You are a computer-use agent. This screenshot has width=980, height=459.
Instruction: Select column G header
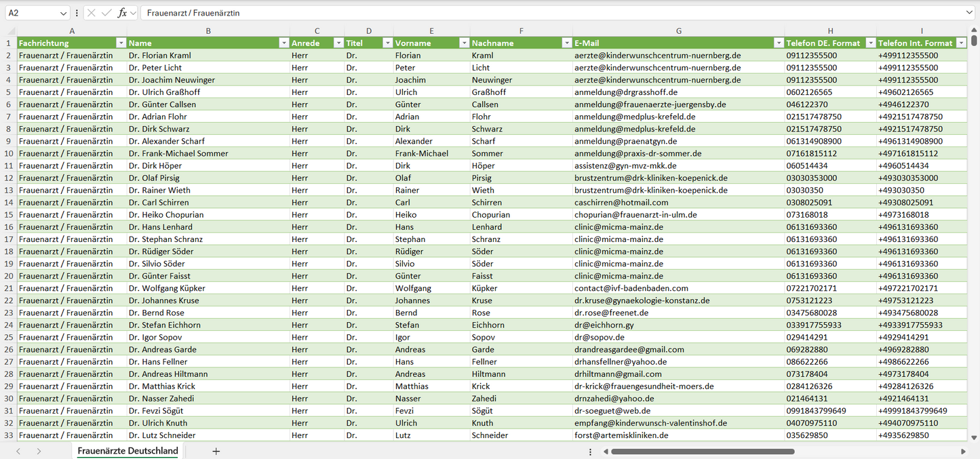(x=678, y=31)
